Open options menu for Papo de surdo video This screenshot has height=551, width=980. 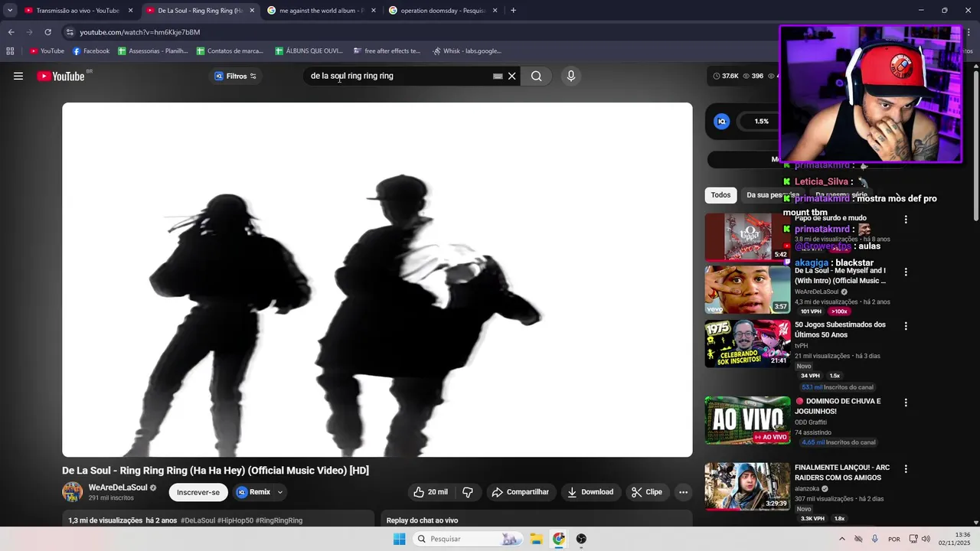(906, 220)
